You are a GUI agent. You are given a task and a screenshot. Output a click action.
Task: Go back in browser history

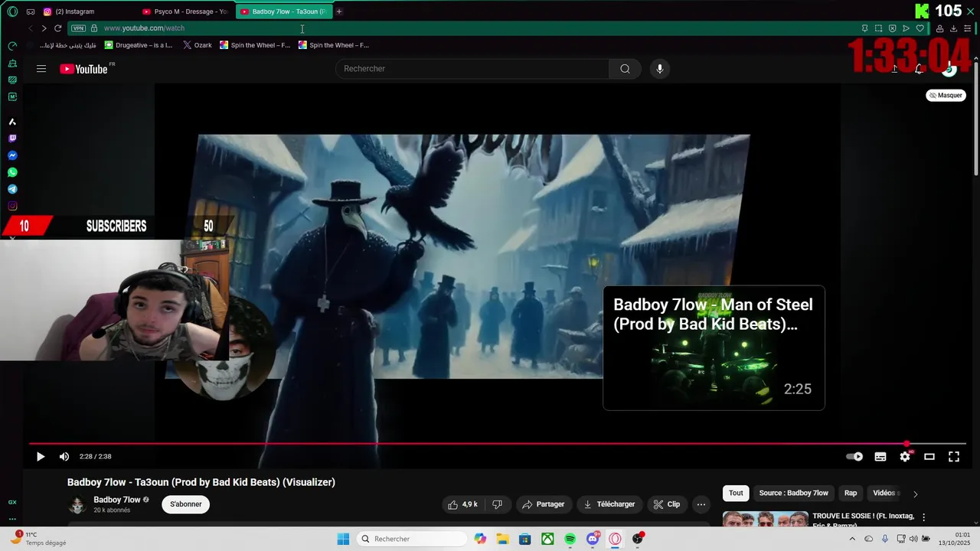click(x=30, y=28)
